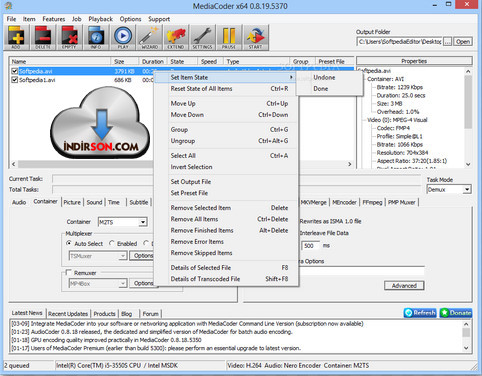
Task: Click the Play toolbar icon
Action: [x=123, y=37]
